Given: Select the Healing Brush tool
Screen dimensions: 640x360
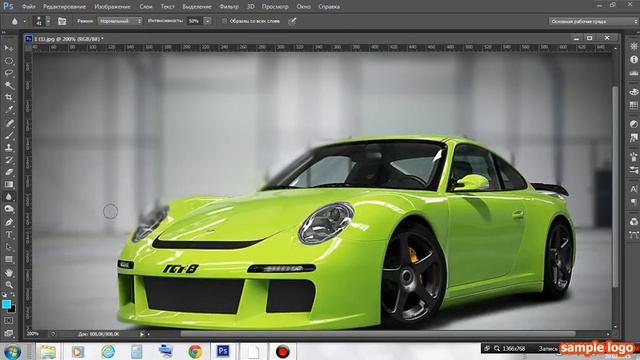Looking at the screenshot, I should pyautogui.click(x=9, y=123).
